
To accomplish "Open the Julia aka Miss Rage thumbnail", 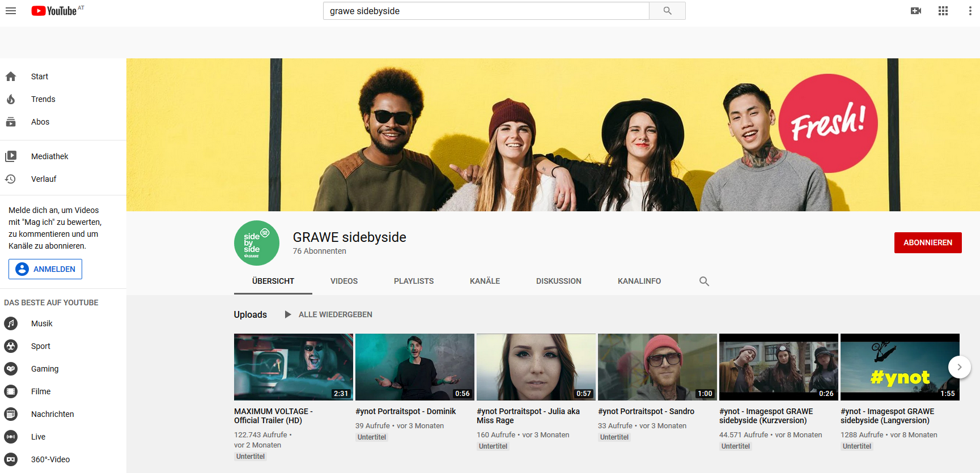I will (x=536, y=367).
